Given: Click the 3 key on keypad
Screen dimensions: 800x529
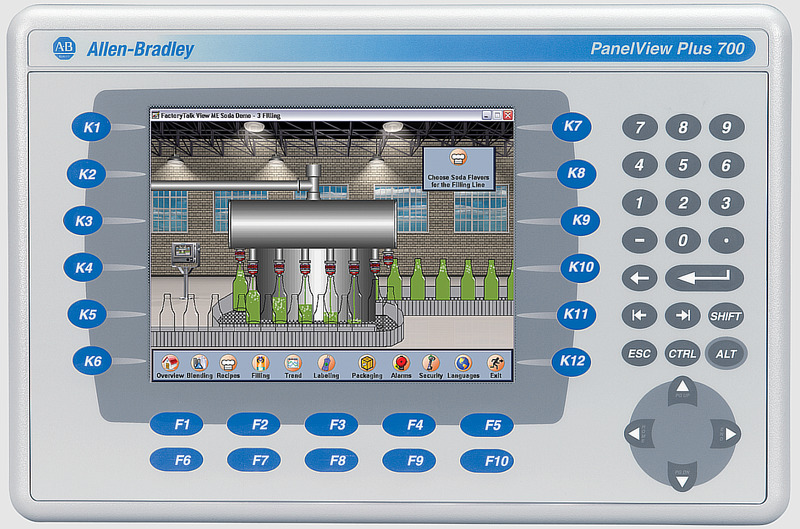Looking at the screenshot, I should point(727,203).
